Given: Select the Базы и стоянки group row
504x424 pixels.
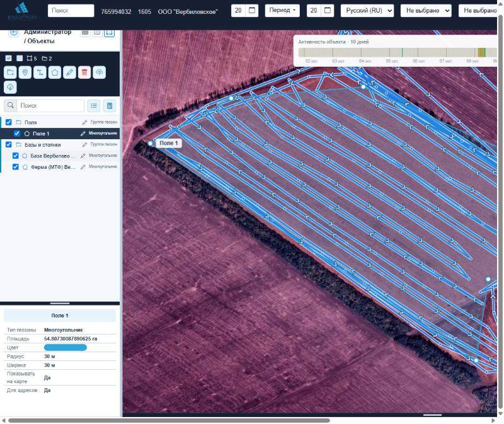Looking at the screenshot, I should tap(60, 145).
